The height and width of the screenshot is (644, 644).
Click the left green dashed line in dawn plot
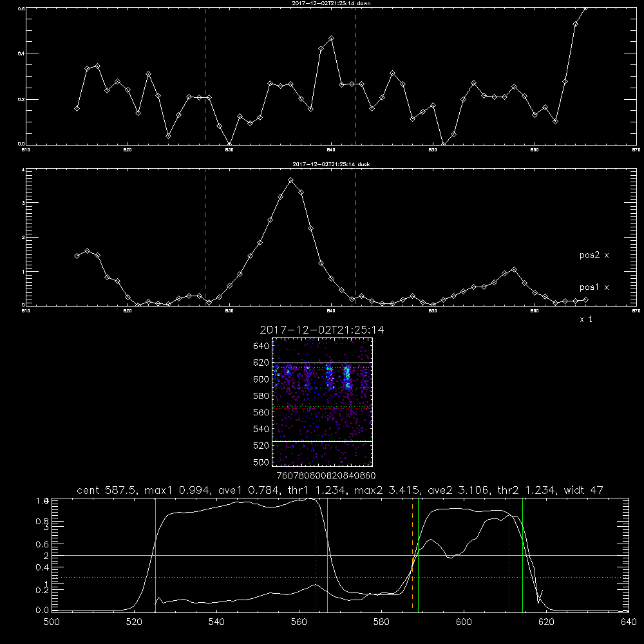[x=205, y=76]
